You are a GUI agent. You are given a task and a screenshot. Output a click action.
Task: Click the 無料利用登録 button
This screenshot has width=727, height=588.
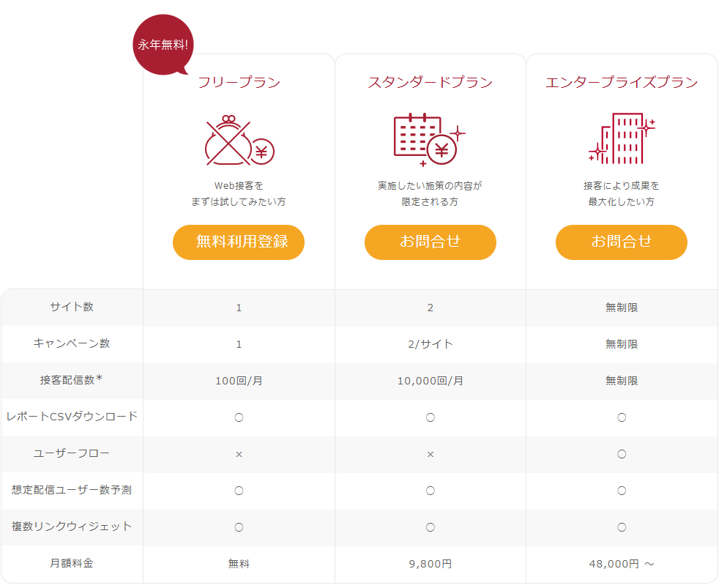pyautogui.click(x=239, y=242)
